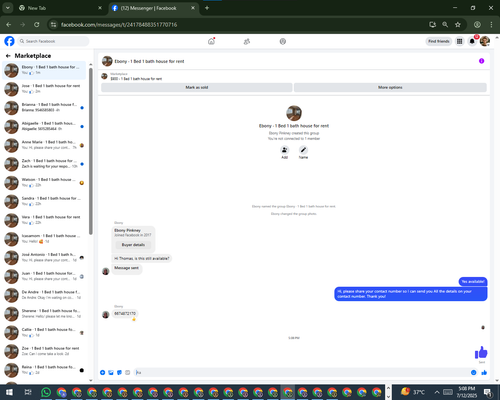The width and height of the screenshot is (500, 400).
Task: Open conversation information purple icon
Action: point(481,61)
